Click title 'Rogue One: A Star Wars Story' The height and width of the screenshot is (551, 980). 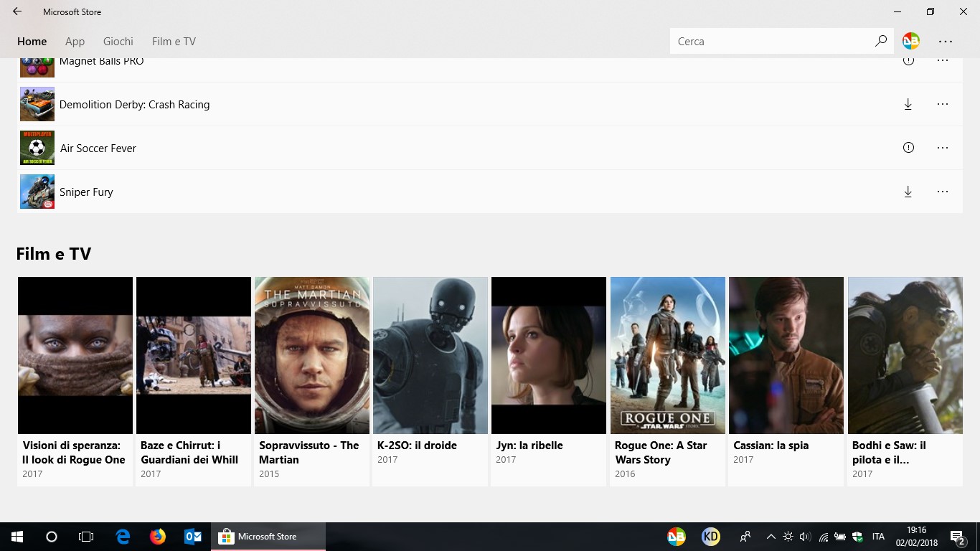tap(661, 453)
